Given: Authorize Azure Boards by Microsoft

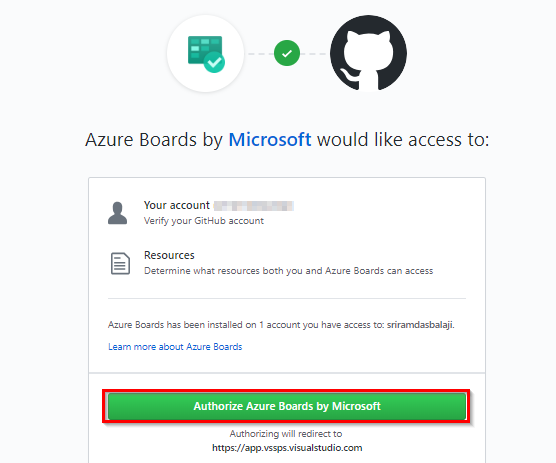Looking at the screenshot, I should point(287,406).
